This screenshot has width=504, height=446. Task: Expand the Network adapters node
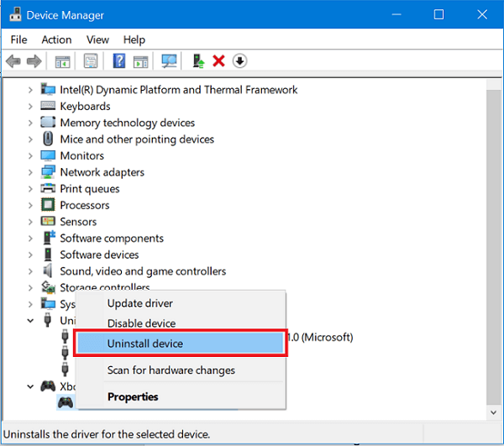click(31, 172)
